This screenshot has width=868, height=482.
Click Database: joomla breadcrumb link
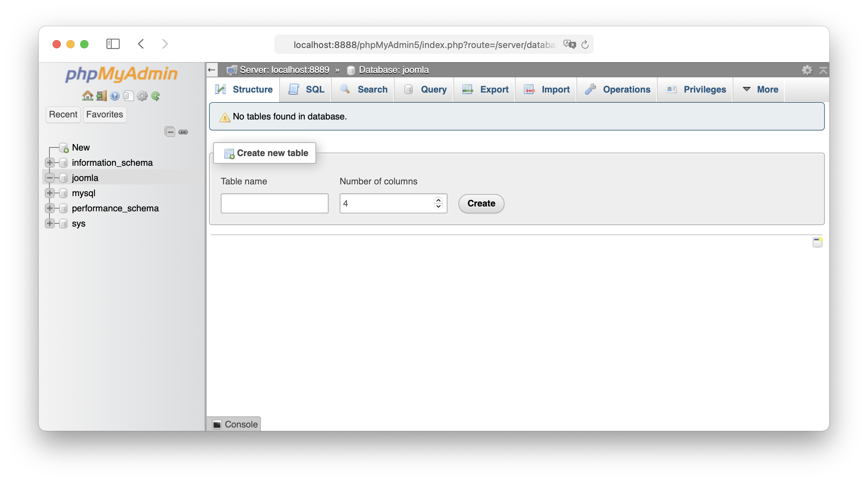pos(394,70)
